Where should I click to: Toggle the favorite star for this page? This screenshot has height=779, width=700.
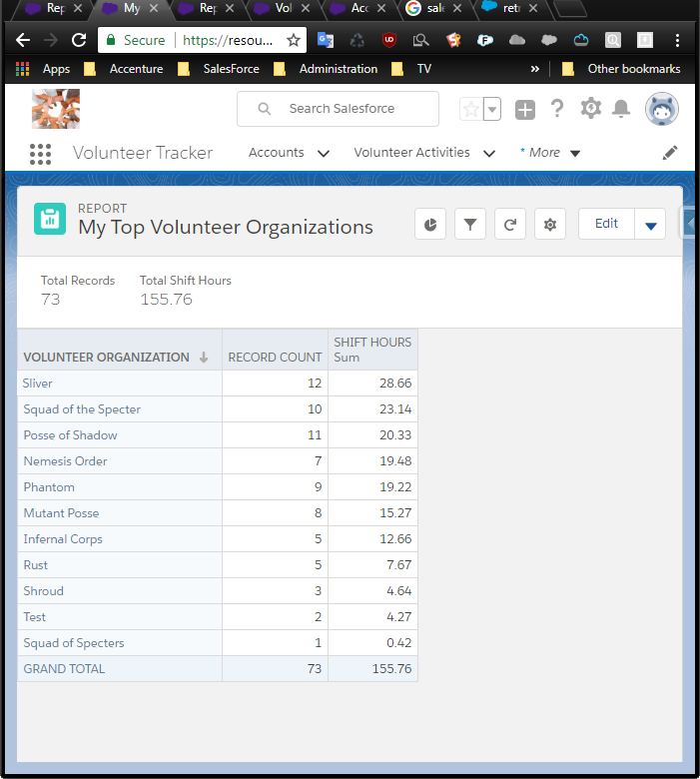click(x=471, y=109)
